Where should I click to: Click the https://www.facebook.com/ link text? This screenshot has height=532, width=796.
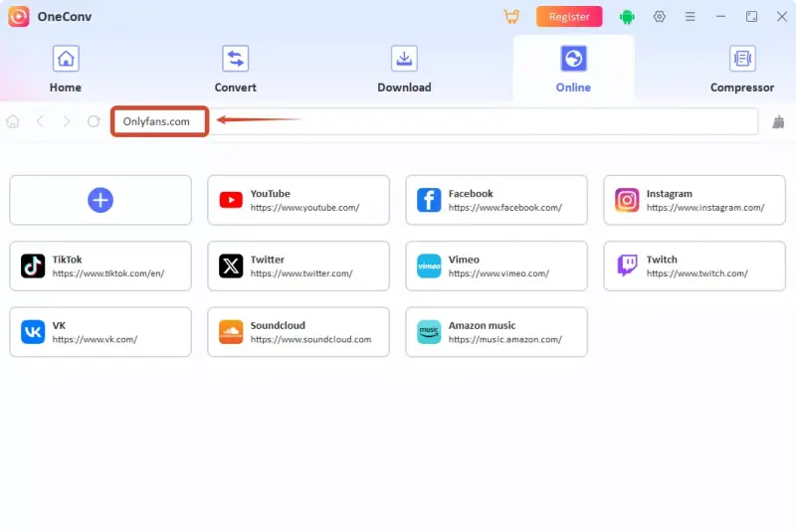tap(505, 208)
